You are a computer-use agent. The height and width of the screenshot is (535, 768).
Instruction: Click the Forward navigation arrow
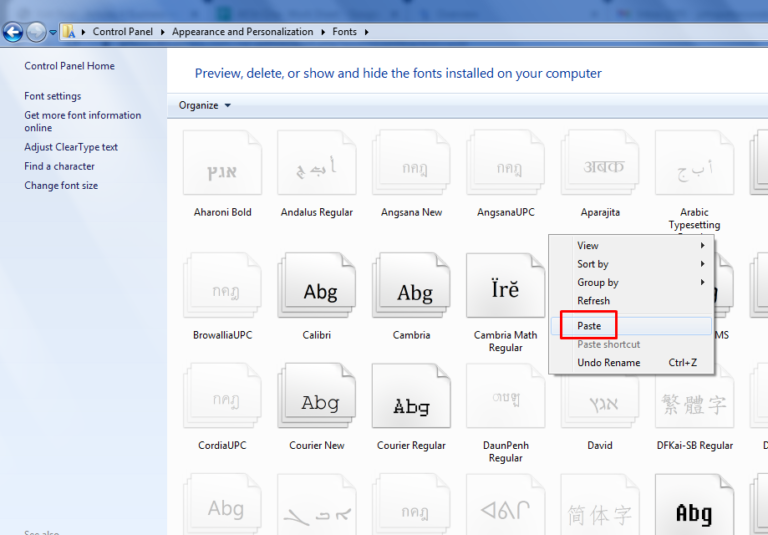click(36, 32)
